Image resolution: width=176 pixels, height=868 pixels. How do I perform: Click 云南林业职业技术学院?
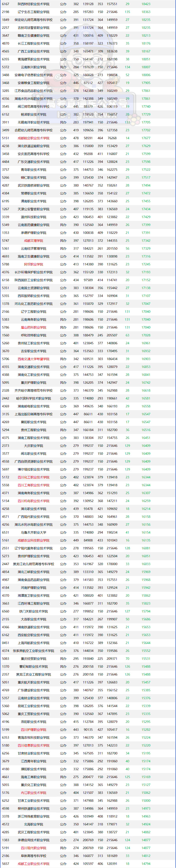point(33,698)
